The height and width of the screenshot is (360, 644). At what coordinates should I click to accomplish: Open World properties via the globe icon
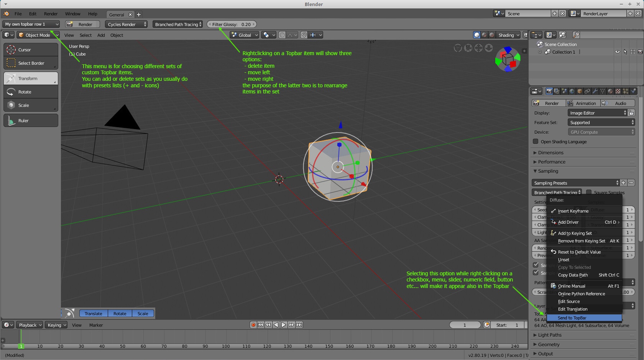[572, 91]
